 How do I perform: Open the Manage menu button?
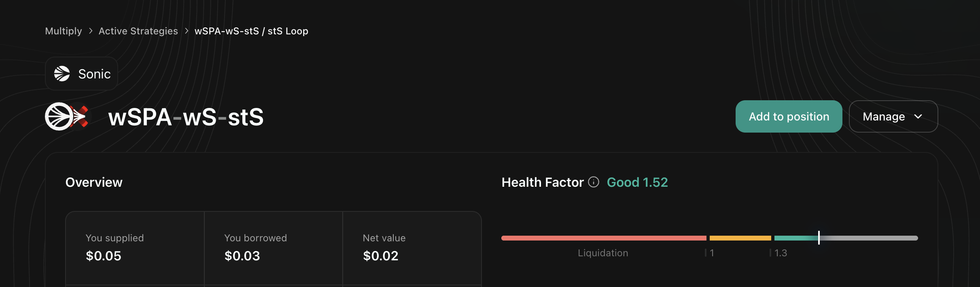[893, 117]
